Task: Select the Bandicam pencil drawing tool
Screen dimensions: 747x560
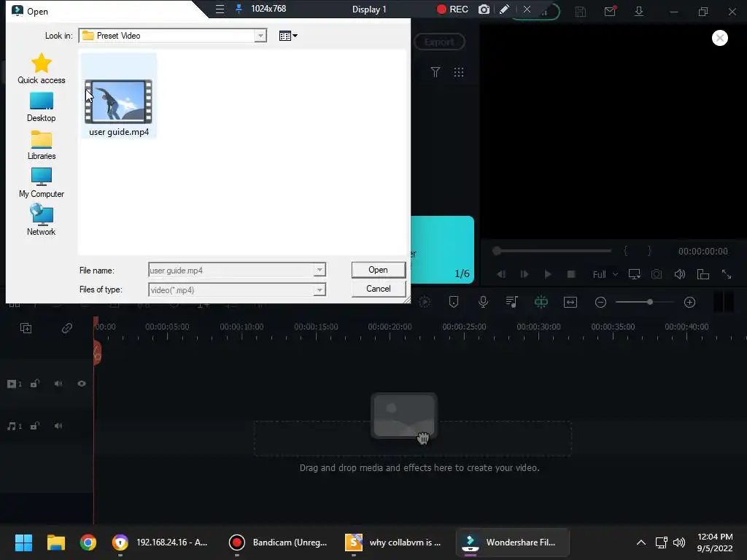Action: [x=504, y=9]
